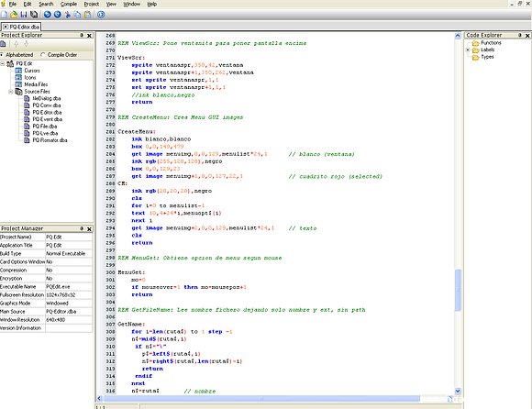Image resolution: width=532 pixels, height=409 pixels.
Task: Click the editor's horizontal scrollbar left arrow
Action: click(99, 399)
